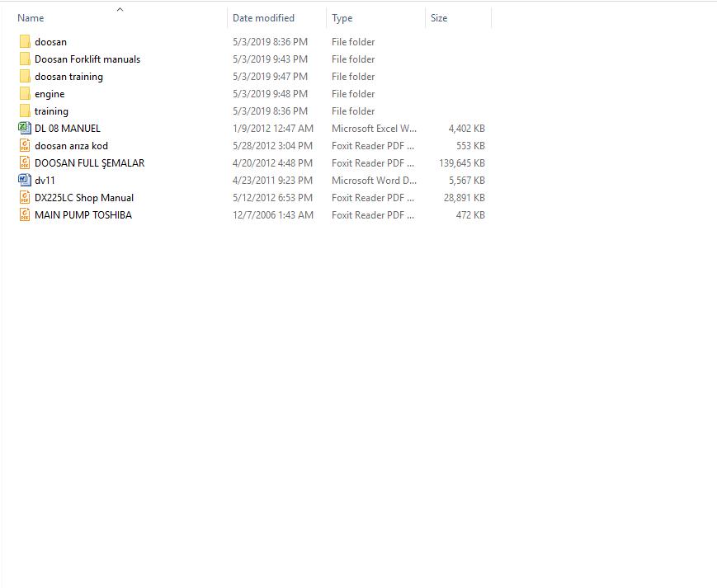Image resolution: width=717 pixels, height=588 pixels.
Task: Select the folder name 'training'
Action: pyautogui.click(x=51, y=111)
